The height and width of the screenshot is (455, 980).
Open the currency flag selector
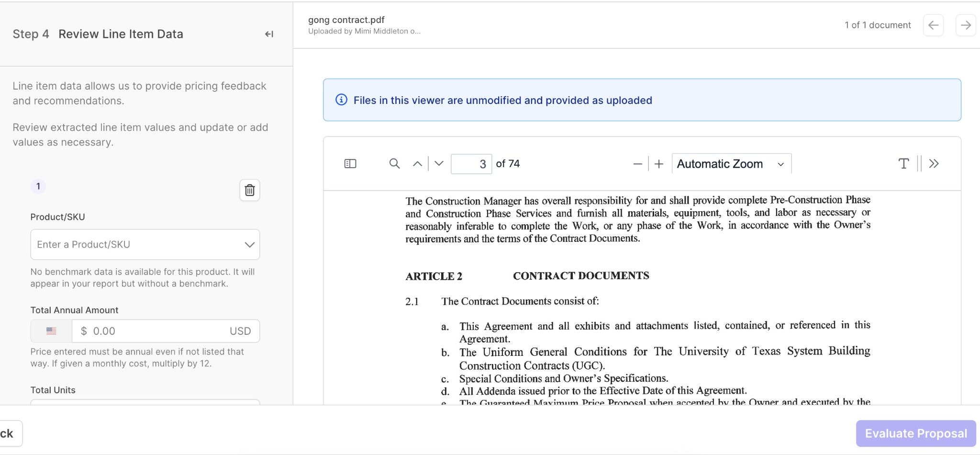(x=51, y=331)
